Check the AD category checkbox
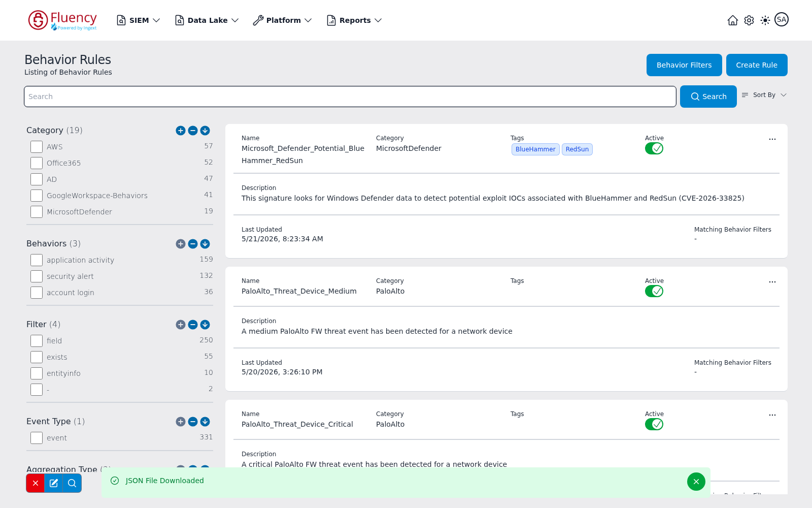The width and height of the screenshot is (812, 508). [x=37, y=179]
